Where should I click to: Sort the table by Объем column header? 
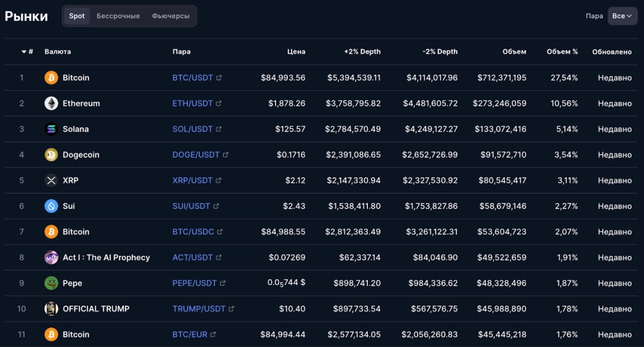(514, 52)
